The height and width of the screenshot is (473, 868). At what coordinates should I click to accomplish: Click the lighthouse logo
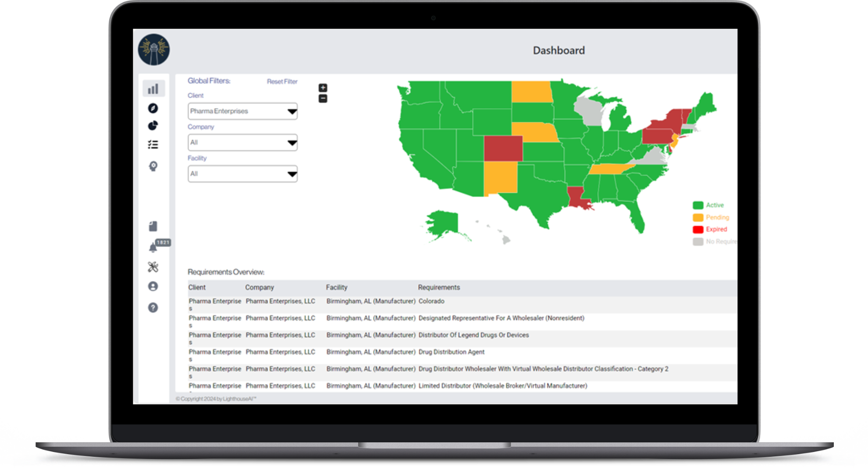(154, 49)
